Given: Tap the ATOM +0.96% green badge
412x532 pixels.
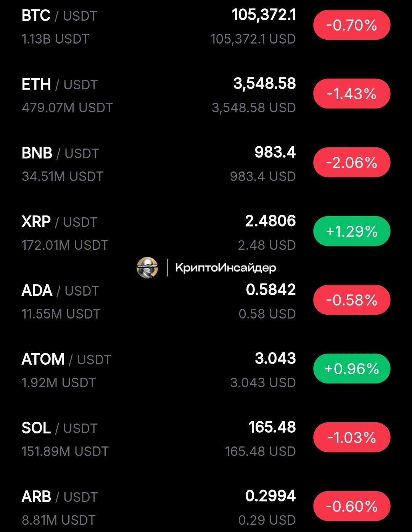Looking at the screenshot, I should point(352,369).
